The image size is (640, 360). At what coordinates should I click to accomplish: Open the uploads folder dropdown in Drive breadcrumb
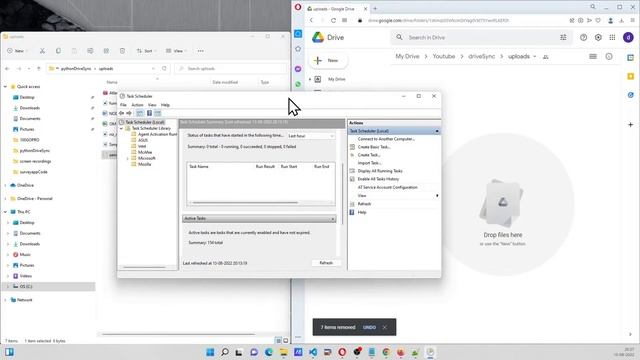click(x=534, y=57)
